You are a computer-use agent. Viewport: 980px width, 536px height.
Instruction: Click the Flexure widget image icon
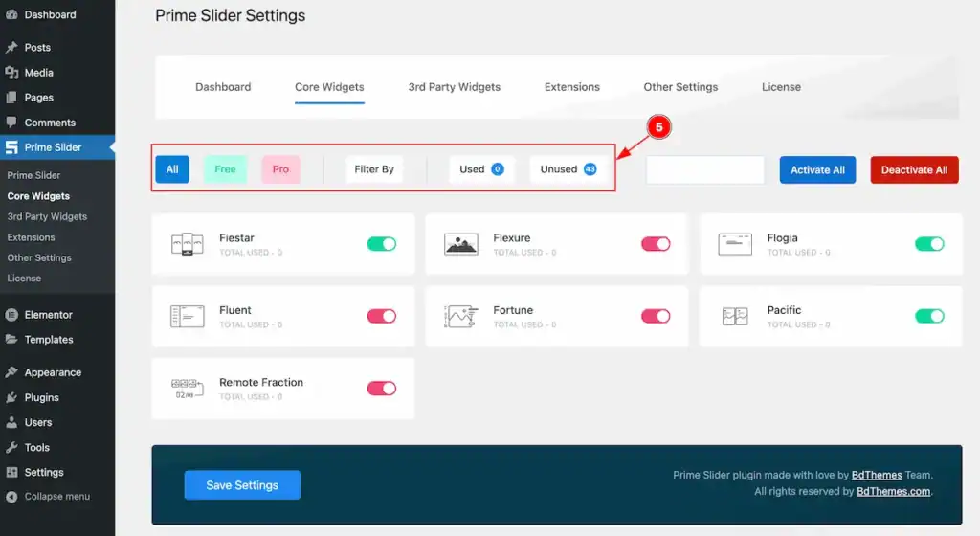point(460,244)
